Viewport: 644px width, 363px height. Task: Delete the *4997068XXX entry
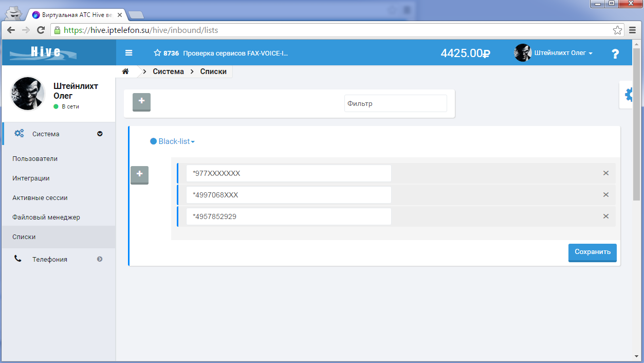(x=606, y=195)
